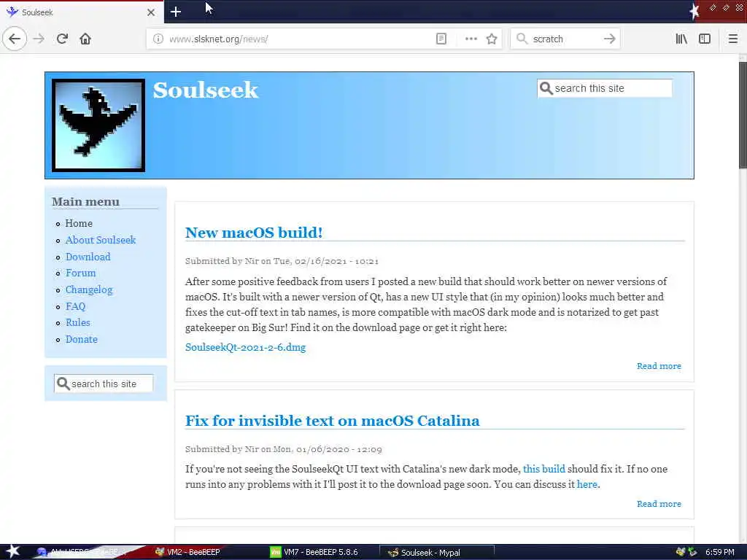This screenshot has height=560, width=747.
Task: Open the Rules menu link
Action: [77, 322]
